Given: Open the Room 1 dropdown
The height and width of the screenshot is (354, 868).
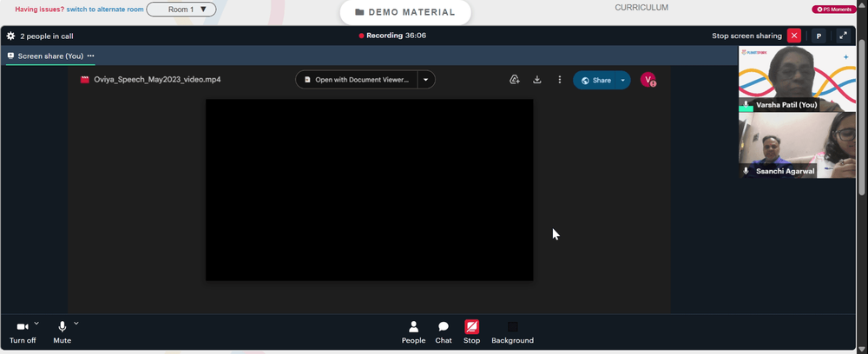Looking at the screenshot, I should [x=181, y=10].
